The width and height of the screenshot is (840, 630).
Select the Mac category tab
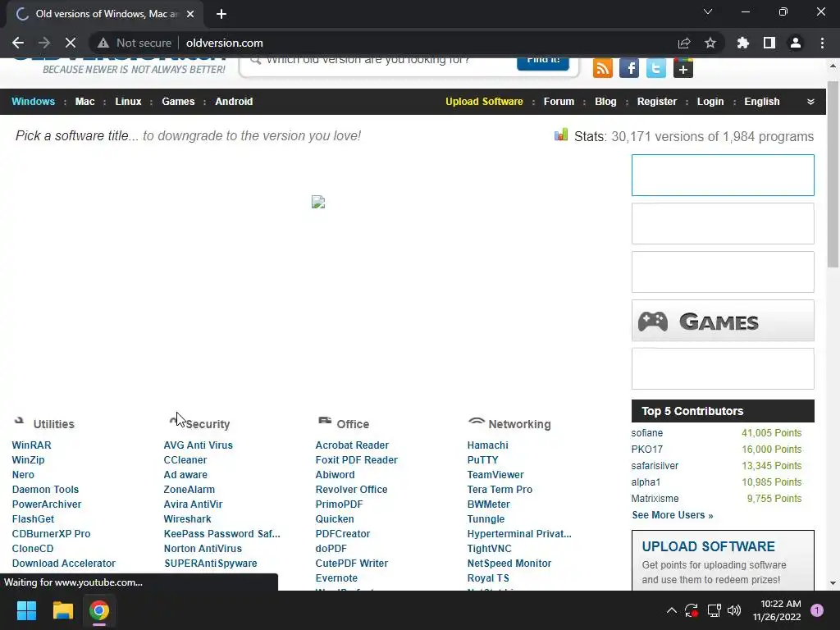tap(84, 101)
